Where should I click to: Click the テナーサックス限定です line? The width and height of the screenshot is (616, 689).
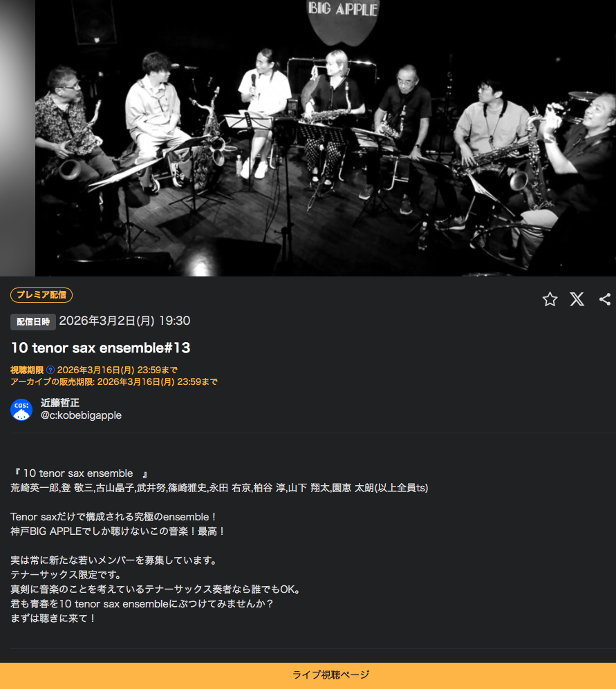pyautogui.click(x=66, y=575)
